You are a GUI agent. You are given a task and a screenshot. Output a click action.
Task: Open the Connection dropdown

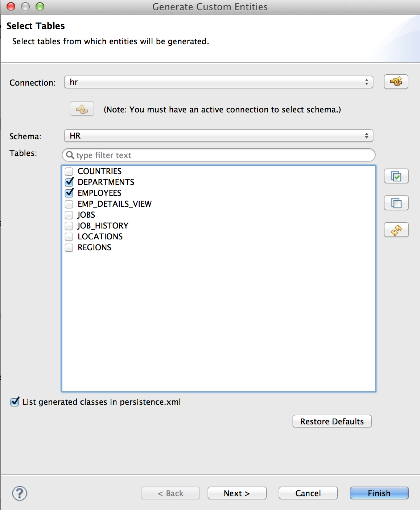pos(367,82)
